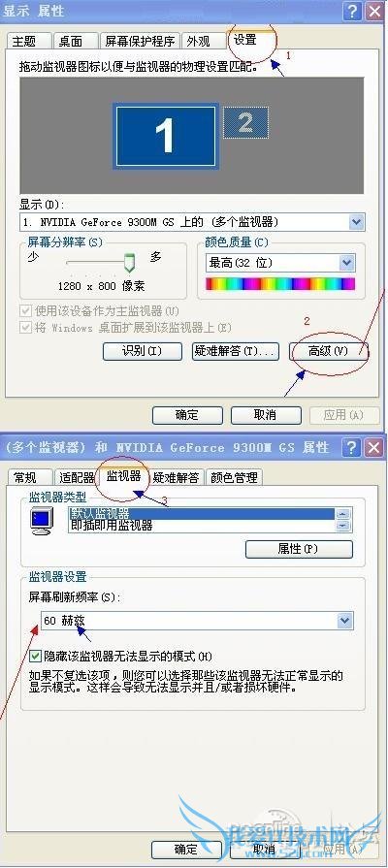The width and height of the screenshot is (388, 868).
Task: Uncheck 隐藏该监视器无法显示的模式 checkbox
Action: coord(36,656)
